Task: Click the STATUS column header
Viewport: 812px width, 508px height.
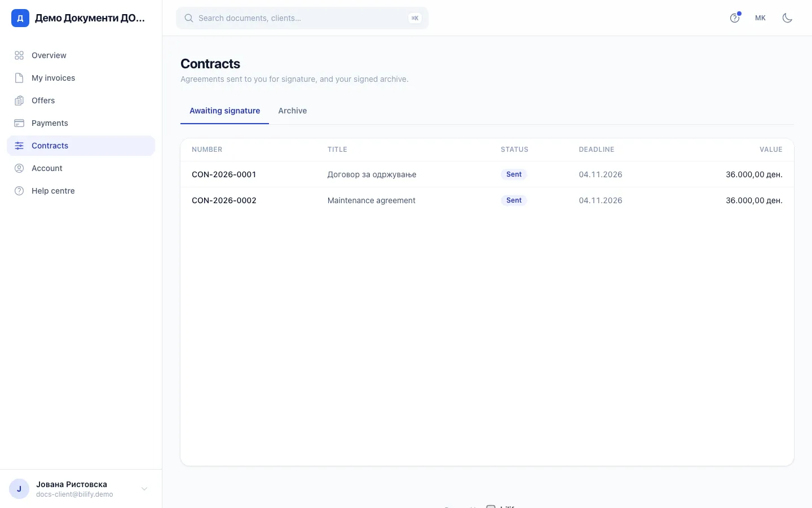Action: click(x=514, y=150)
